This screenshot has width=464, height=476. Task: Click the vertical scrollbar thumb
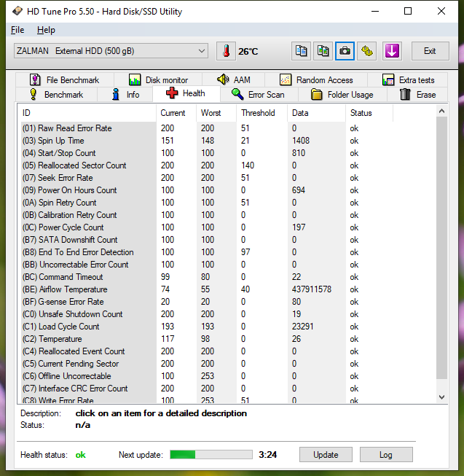tap(442, 248)
